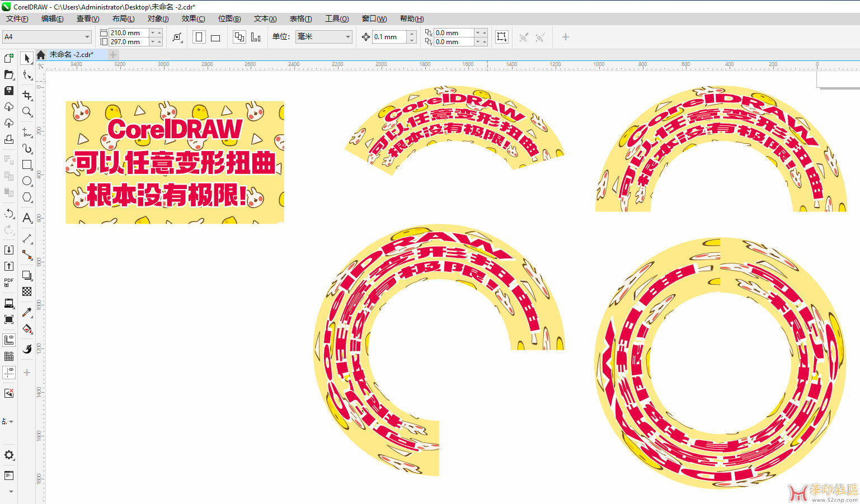The image size is (860, 504).
Task: Select the Shape edit tool
Action: (27, 75)
